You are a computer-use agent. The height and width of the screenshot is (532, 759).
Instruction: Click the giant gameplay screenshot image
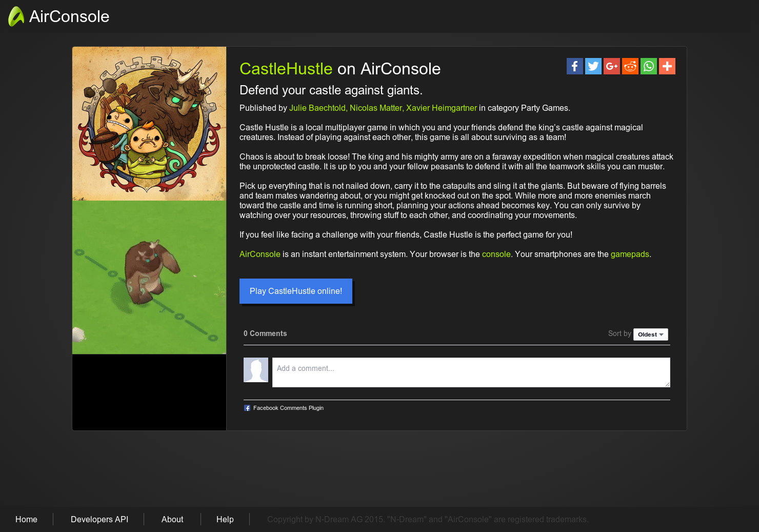tap(149, 277)
